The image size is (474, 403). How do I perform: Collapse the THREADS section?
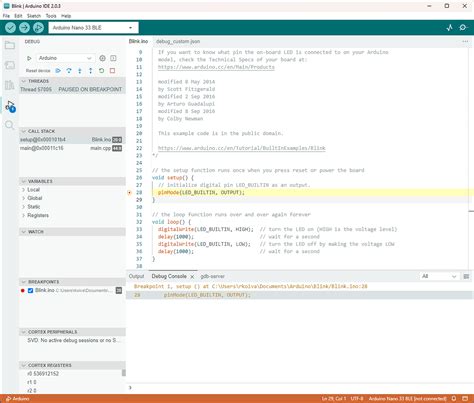72,81
